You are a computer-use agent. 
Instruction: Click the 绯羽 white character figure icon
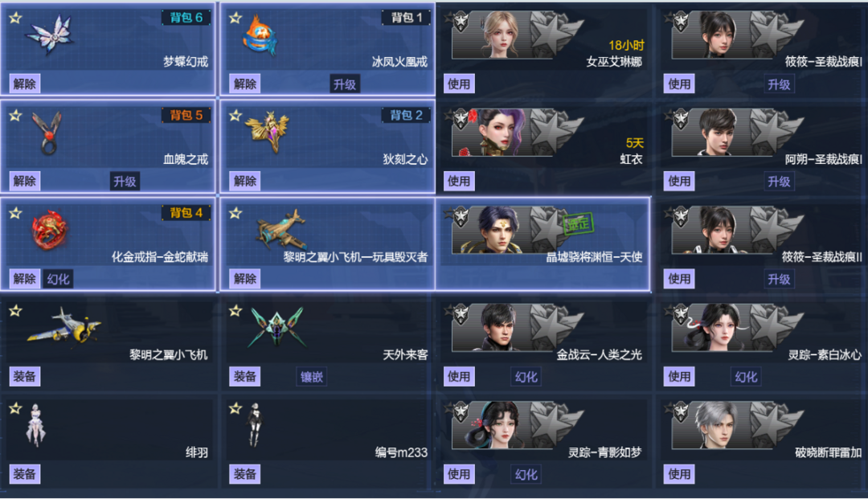point(36,425)
